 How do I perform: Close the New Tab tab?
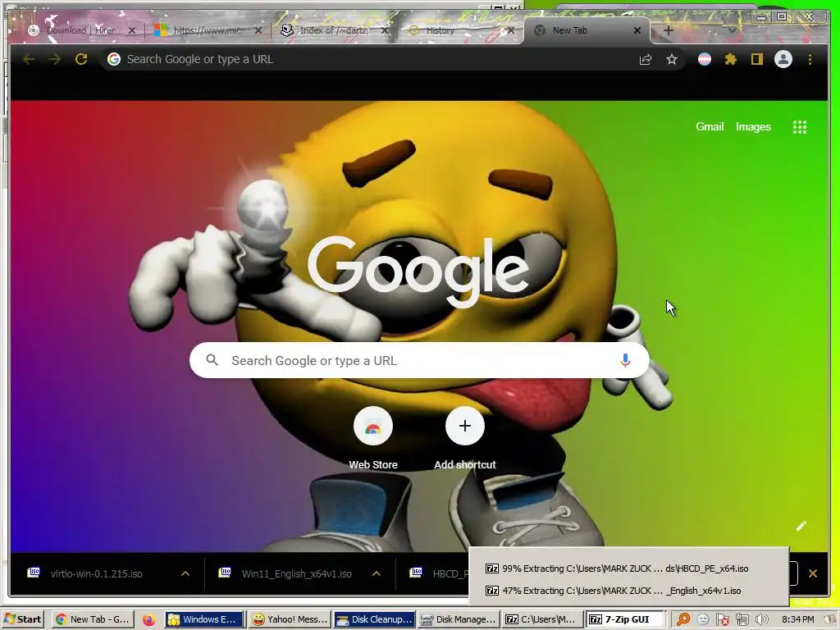(x=637, y=30)
